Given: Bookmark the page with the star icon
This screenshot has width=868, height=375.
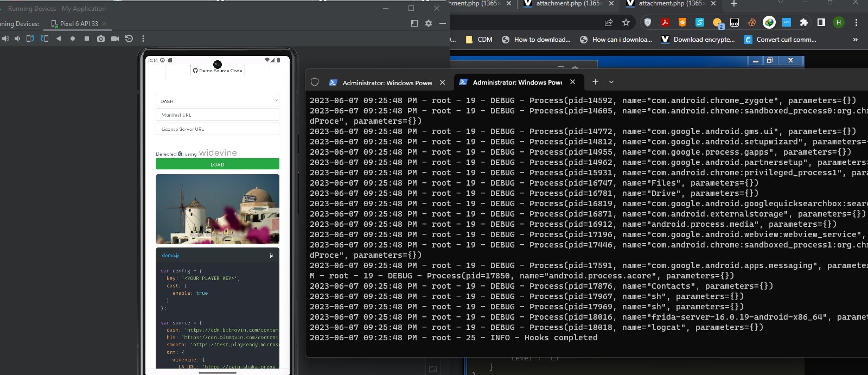Looking at the screenshot, I should [x=626, y=22].
